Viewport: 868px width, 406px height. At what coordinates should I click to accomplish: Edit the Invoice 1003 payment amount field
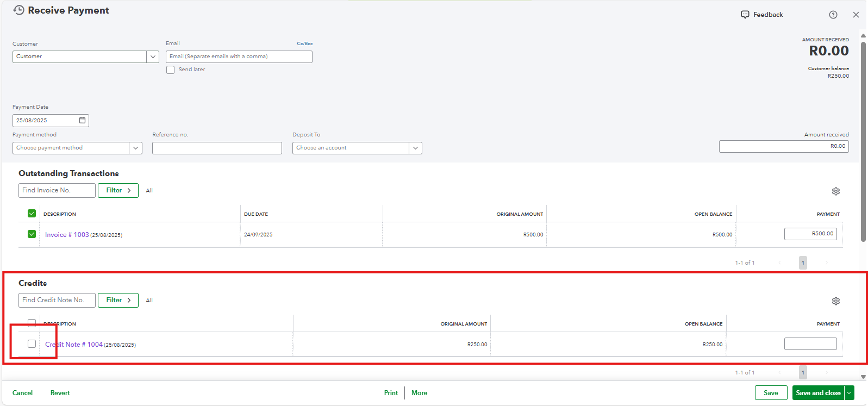coord(810,234)
